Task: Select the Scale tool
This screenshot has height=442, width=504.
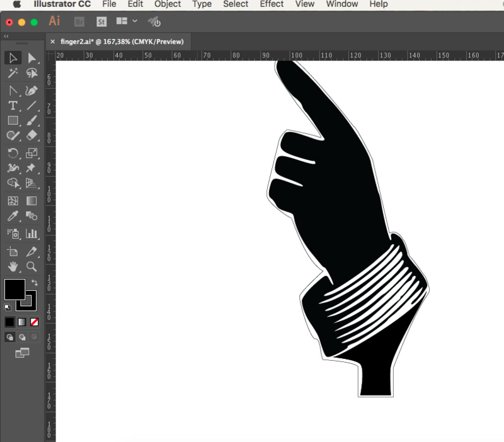Action: (x=31, y=153)
